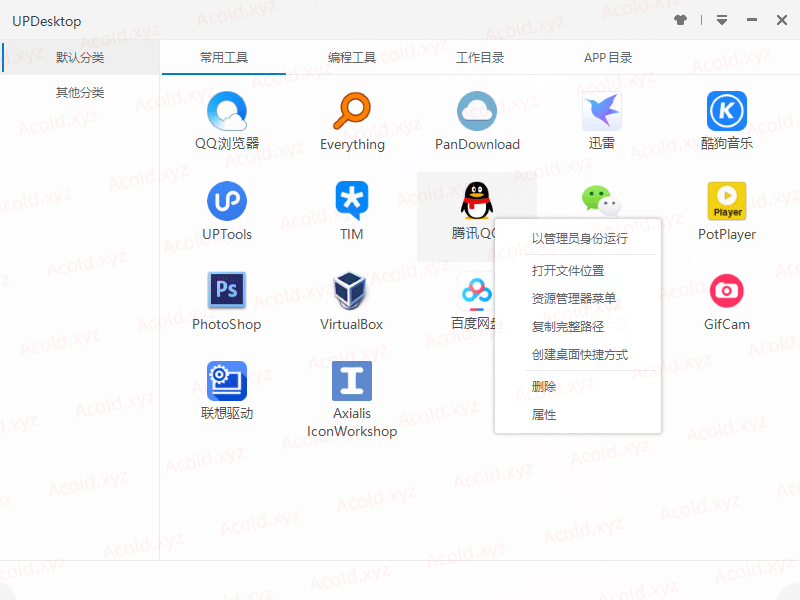Launch the QQ浏览器 browser icon

coord(227,111)
